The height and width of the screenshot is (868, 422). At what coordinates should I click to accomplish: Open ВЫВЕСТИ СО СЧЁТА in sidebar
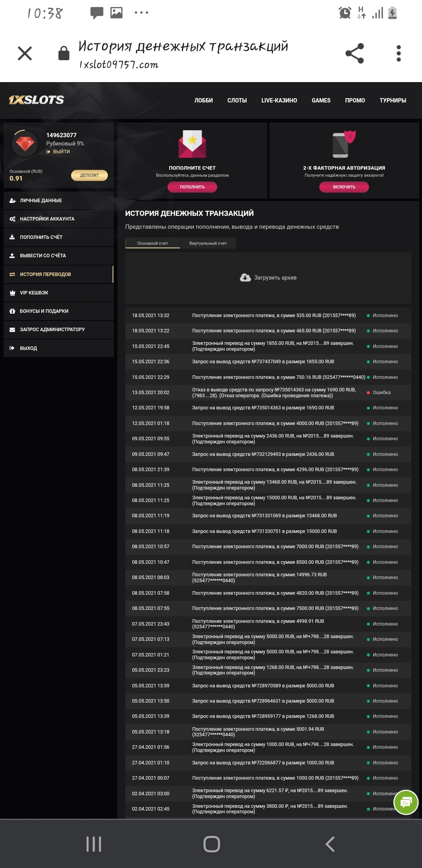43,256
